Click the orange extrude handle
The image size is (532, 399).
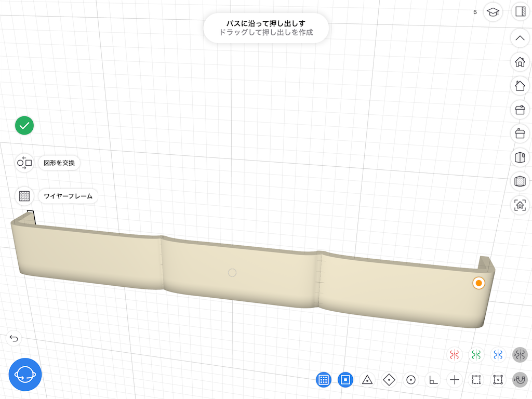478,283
